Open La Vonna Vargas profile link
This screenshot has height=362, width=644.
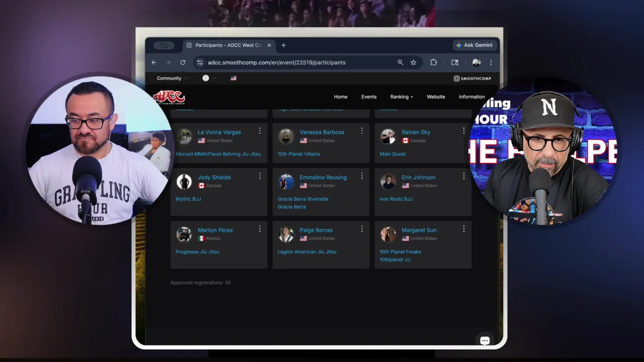(x=219, y=132)
